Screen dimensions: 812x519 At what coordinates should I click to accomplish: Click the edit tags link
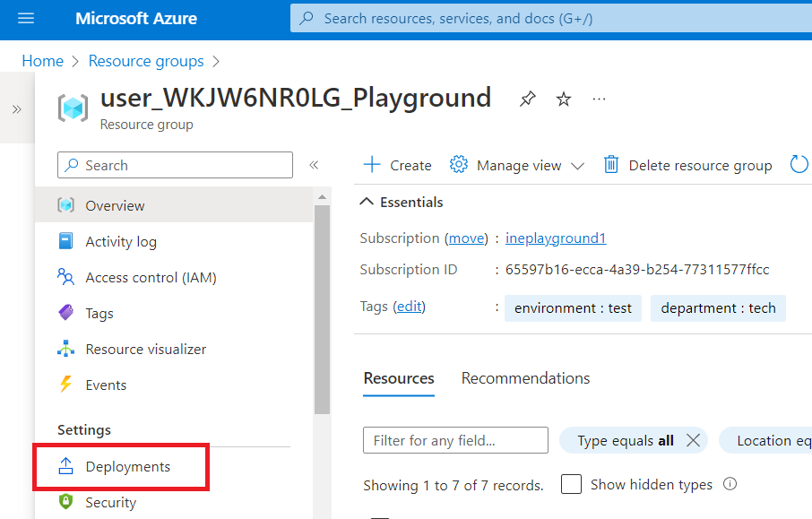[x=410, y=307]
